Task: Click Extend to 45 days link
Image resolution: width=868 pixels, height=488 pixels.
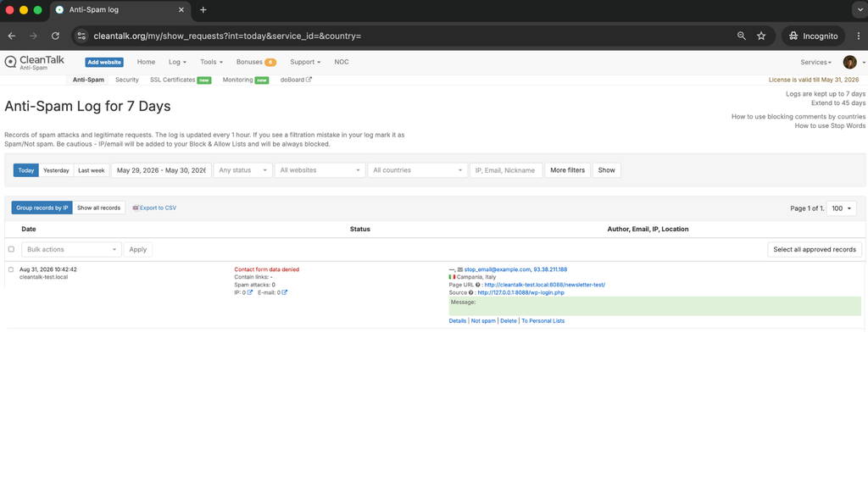Action: click(838, 103)
